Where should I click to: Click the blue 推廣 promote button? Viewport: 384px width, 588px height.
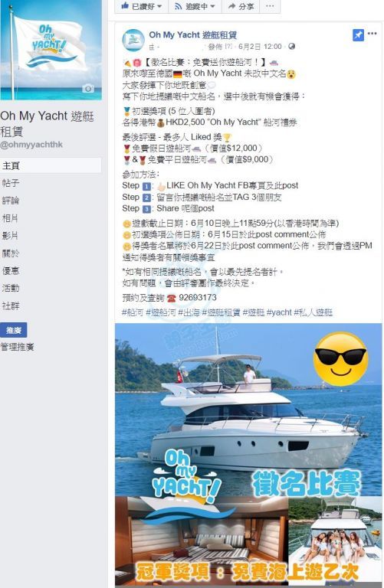click(14, 330)
